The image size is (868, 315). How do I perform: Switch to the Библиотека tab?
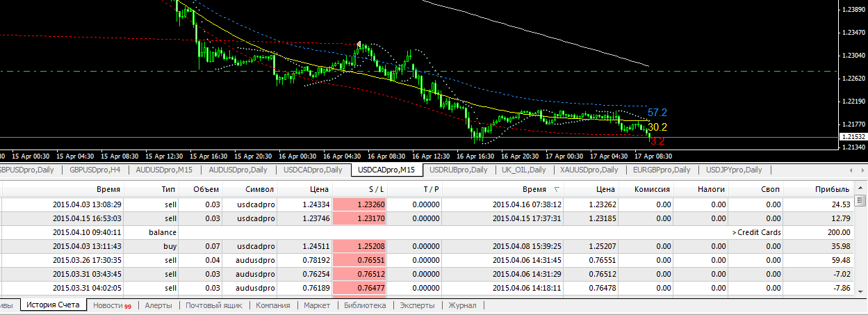[364, 305]
